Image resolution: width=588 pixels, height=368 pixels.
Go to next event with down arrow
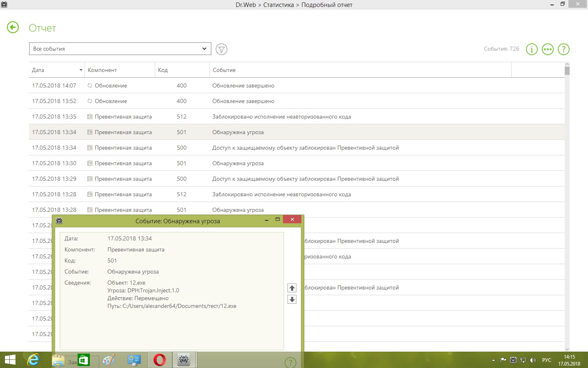(292, 299)
